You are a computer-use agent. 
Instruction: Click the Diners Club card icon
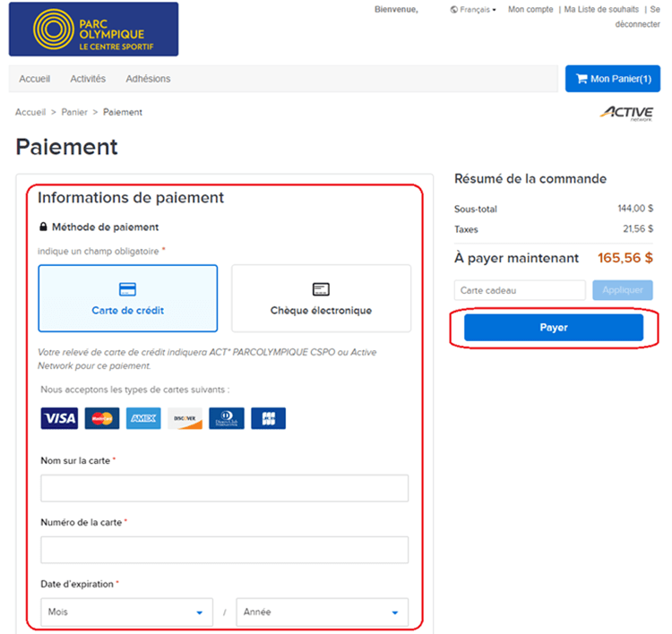click(x=227, y=418)
